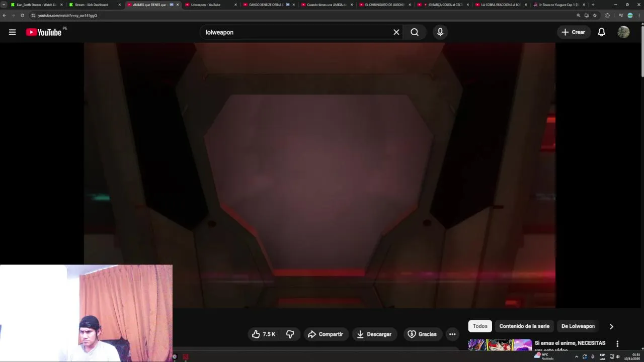The image size is (644, 362).
Task: Open the anime recommendation thumbnail
Action: (x=500, y=345)
